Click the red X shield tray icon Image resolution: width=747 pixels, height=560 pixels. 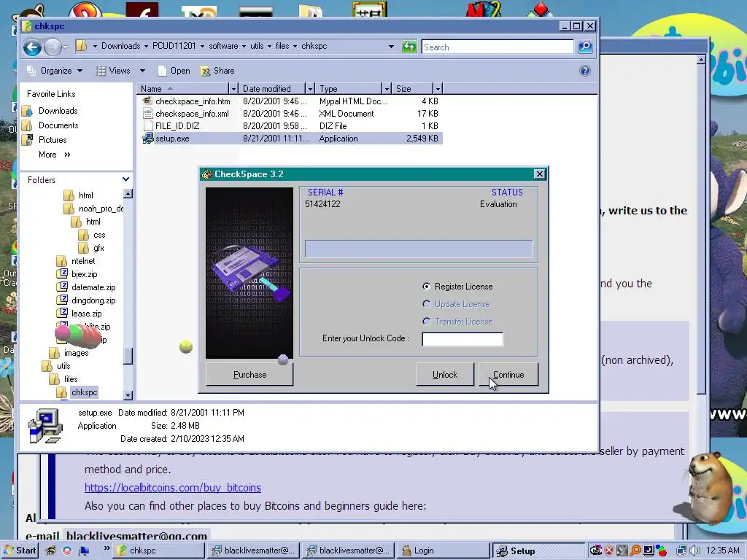click(609, 551)
